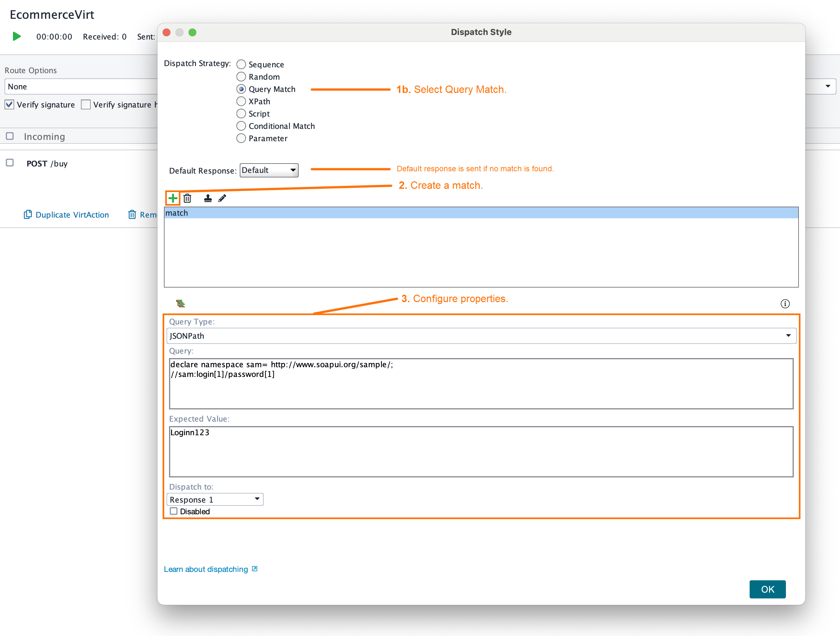Delete the selected match using trash icon
Viewport: 840px width, 636px height.
(x=188, y=198)
